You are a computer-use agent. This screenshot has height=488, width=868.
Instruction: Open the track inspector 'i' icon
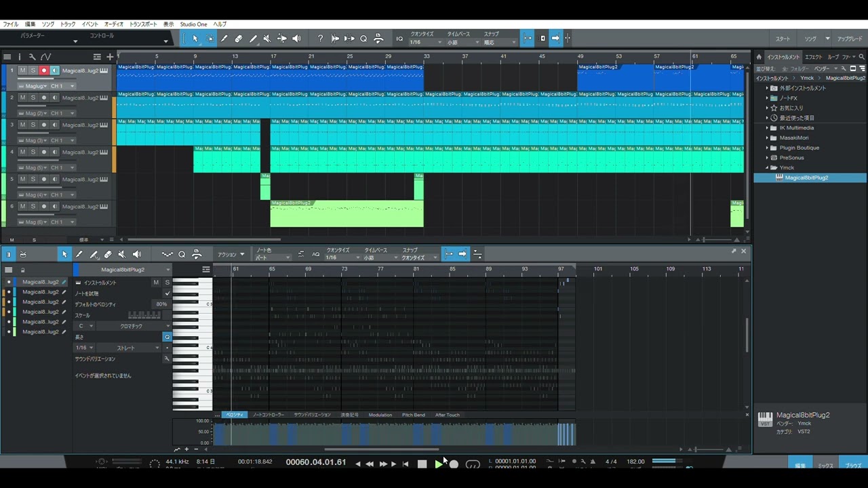19,57
